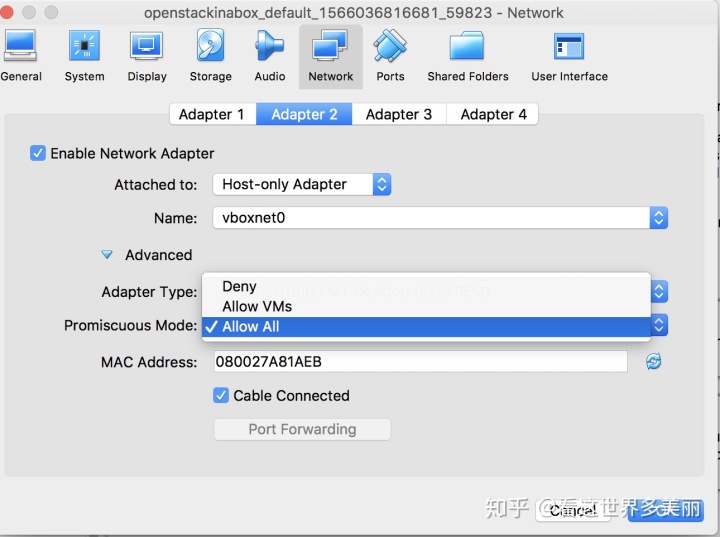Close the settings window with red button
This screenshot has height=537, width=720.
pyautogui.click(x=6, y=12)
